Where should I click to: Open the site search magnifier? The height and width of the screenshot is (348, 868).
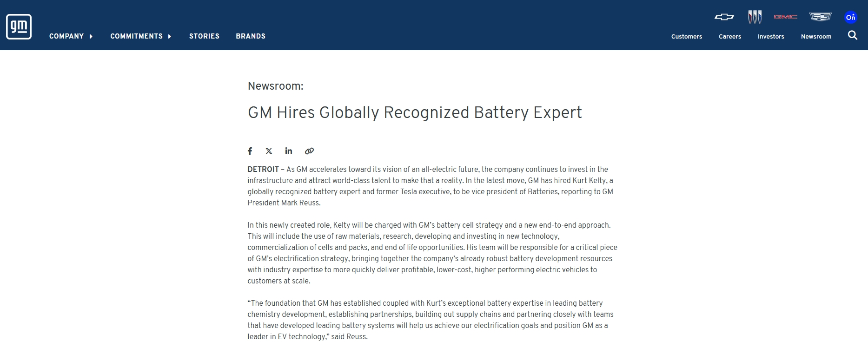[x=852, y=35]
